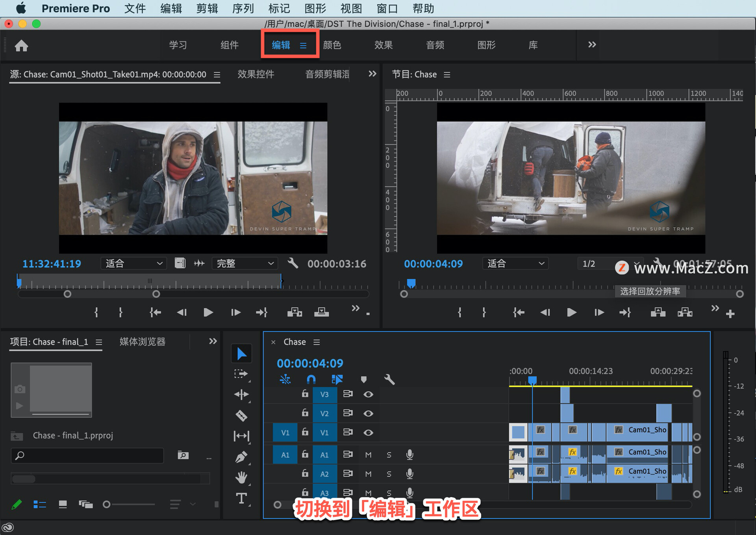Open the 媒体浏览器 panel tab
Screen dimensions: 756x535
(x=142, y=342)
